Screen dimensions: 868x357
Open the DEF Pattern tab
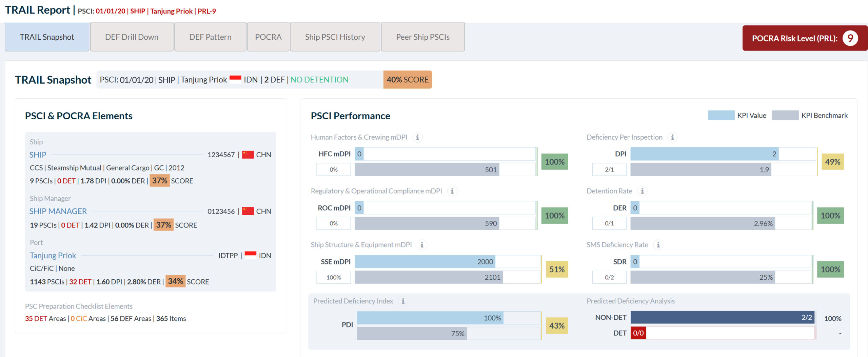point(210,37)
